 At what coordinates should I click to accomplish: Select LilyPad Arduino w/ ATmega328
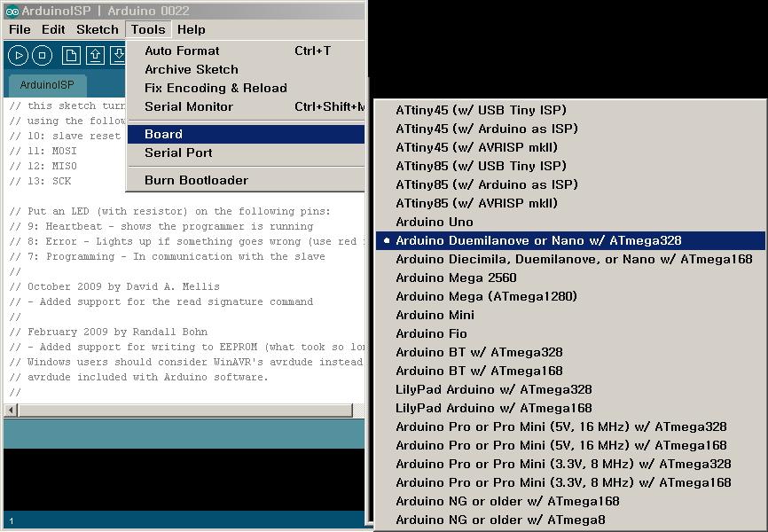[570, 389]
